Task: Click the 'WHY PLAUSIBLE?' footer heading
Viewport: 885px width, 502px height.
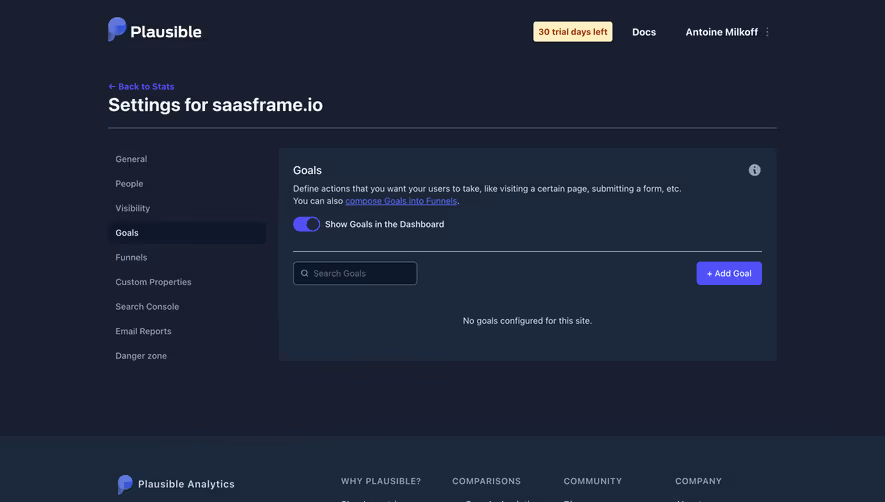Action: point(381,481)
